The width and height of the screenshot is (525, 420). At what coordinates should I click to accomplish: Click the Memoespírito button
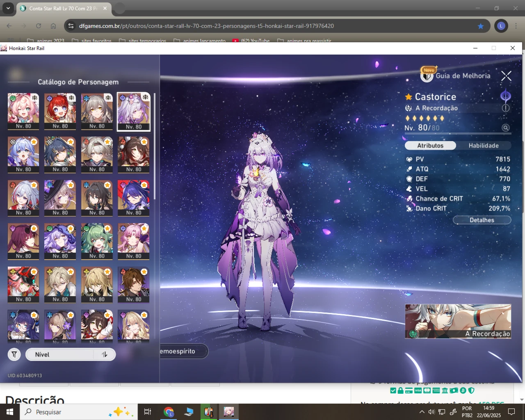coord(183,352)
